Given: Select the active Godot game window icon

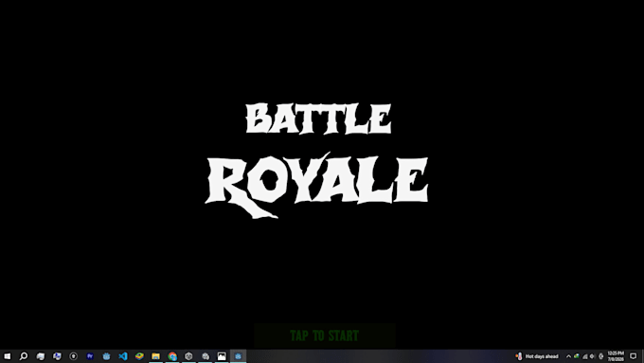Looking at the screenshot, I should pyautogui.click(x=238, y=356).
